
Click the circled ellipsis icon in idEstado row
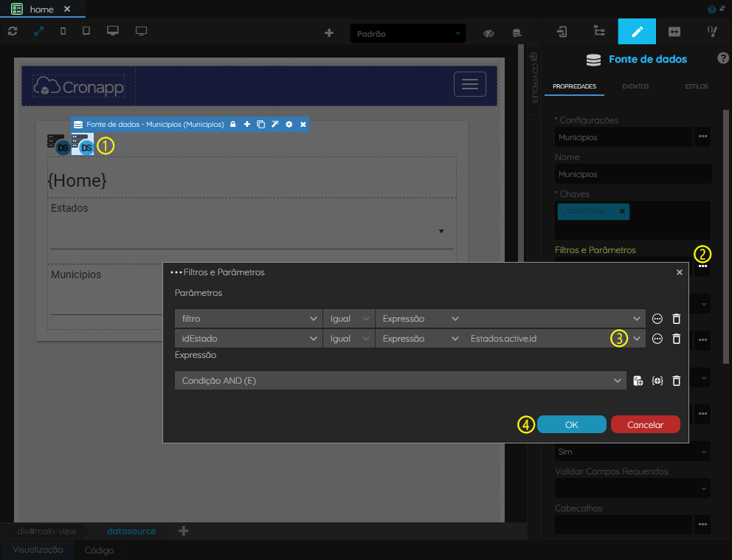657,339
